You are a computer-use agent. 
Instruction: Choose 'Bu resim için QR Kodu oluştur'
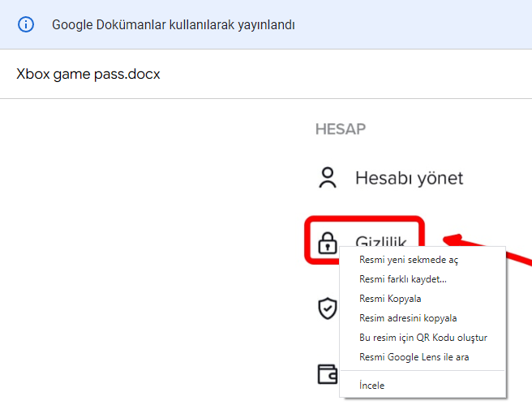tap(423, 338)
